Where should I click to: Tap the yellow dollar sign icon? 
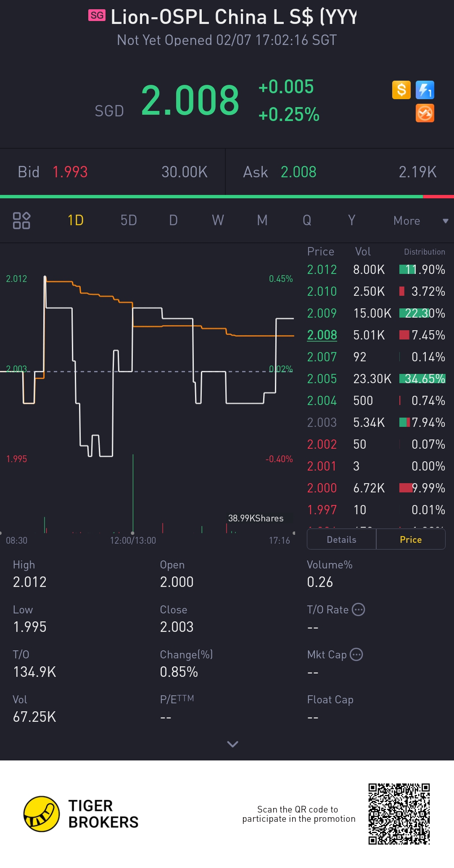(x=401, y=90)
